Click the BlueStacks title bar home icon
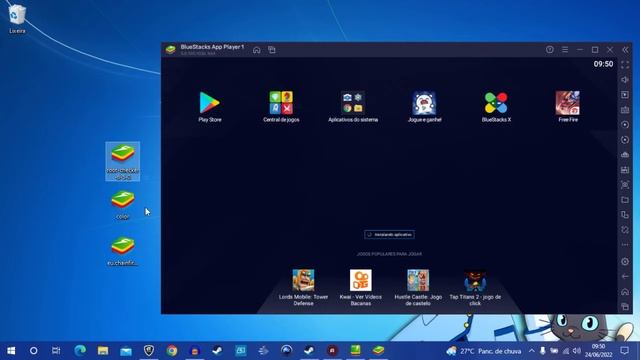This screenshot has width=640, height=360. (257, 50)
